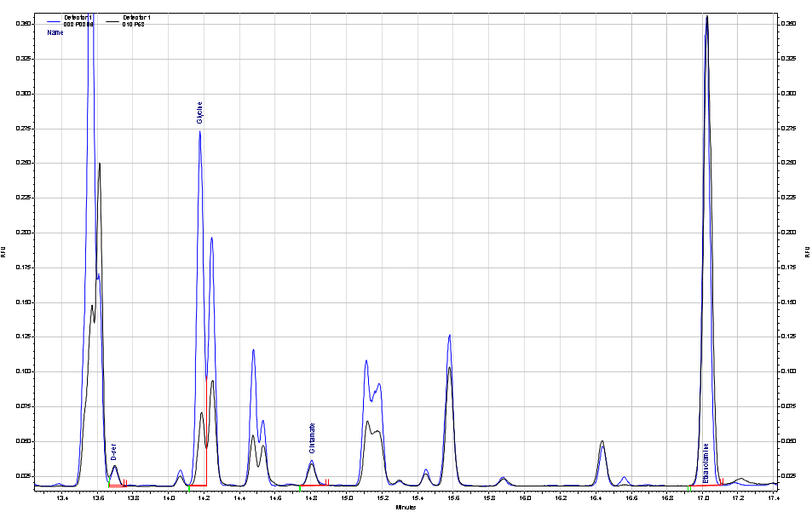Click the red end markers after D-ser

[x=125, y=483]
